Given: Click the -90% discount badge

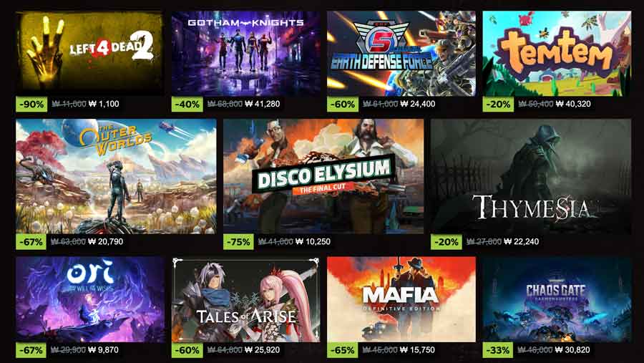Looking at the screenshot, I should pyautogui.click(x=31, y=104).
